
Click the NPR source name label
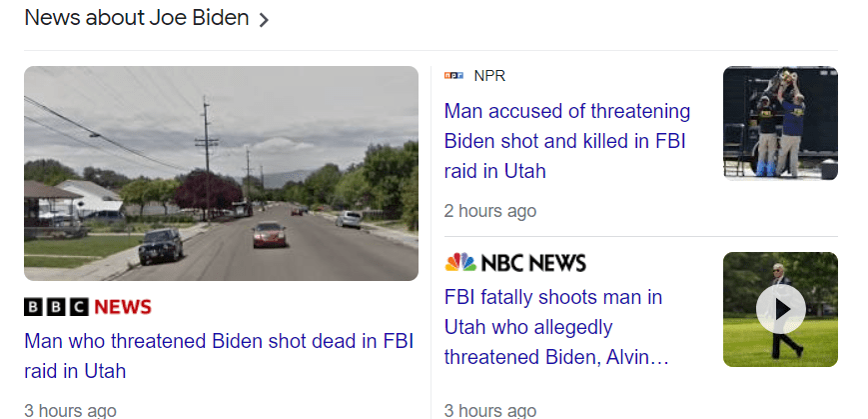(x=489, y=75)
